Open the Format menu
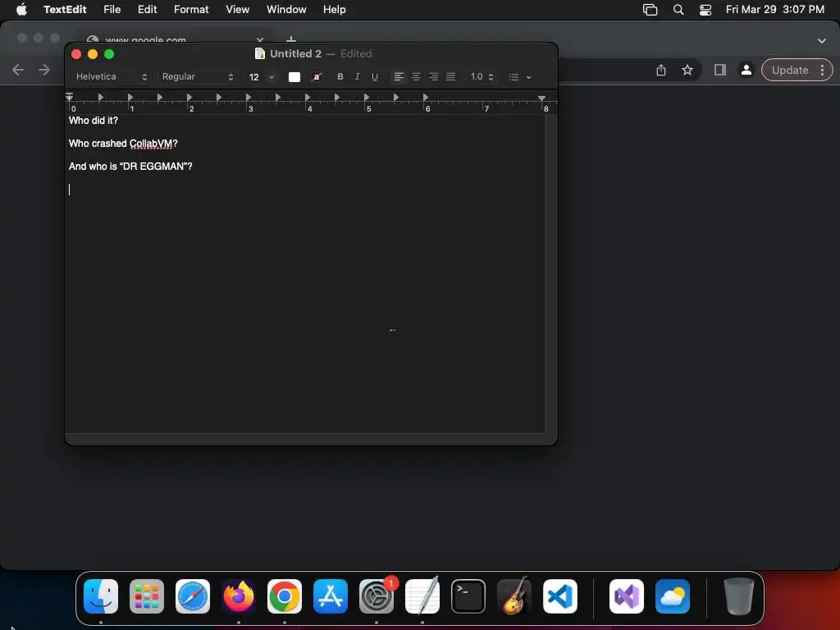This screenshot has height=630, width=840. pyautogui.click(x=191, y=9)
